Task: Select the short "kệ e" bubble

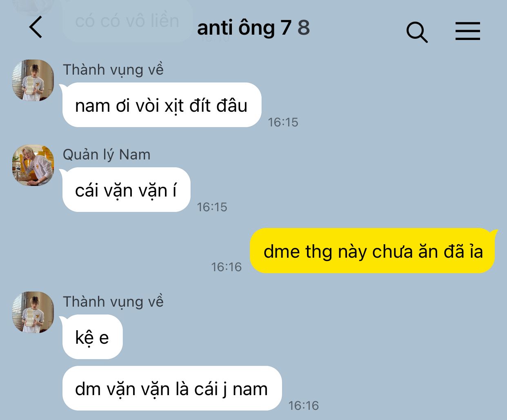Action: pos(92,337)
